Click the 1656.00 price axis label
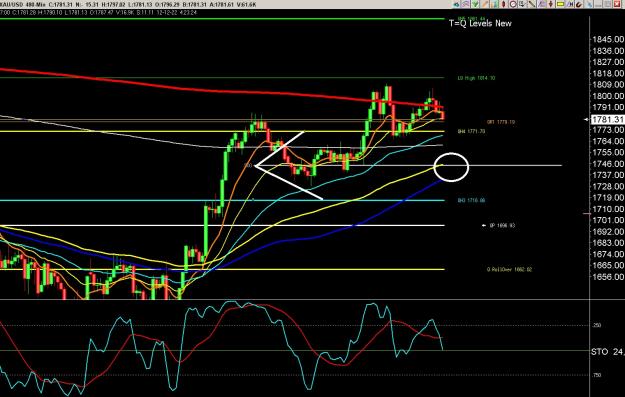625x397 pixels. coord(608,277)
